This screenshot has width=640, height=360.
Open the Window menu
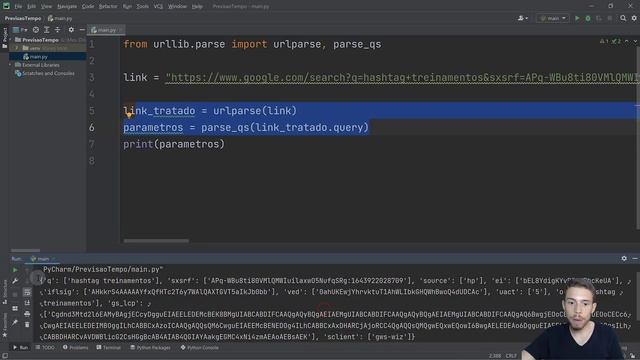pyautogui.click(x=177, y=7)
